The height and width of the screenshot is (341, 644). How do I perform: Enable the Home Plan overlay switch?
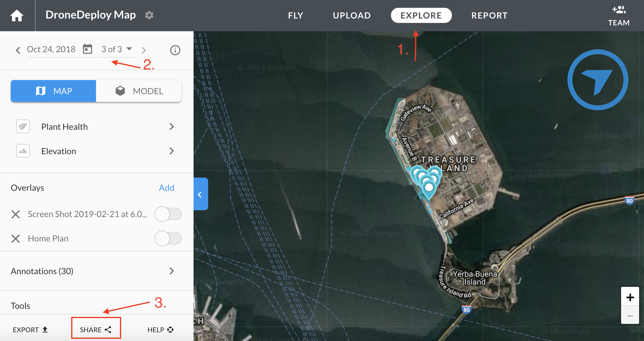pos(168,238)
